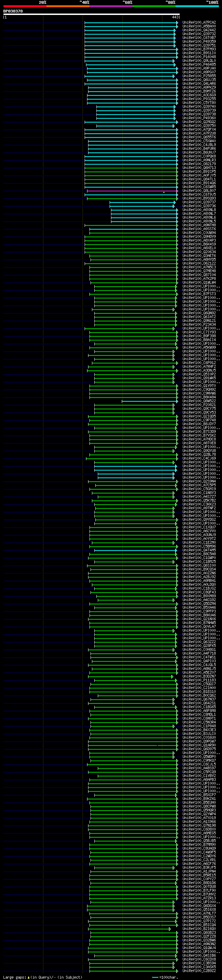Open hit UniRef100_Q84TL1
222x980 pixels.
pos(199,179)
